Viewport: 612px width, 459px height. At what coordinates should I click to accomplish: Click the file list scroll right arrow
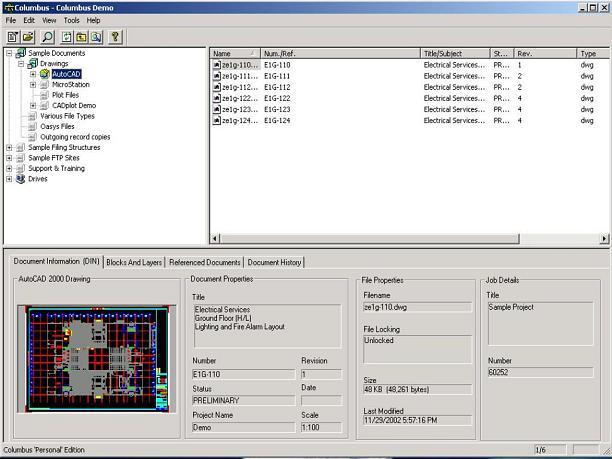[604, 238]
